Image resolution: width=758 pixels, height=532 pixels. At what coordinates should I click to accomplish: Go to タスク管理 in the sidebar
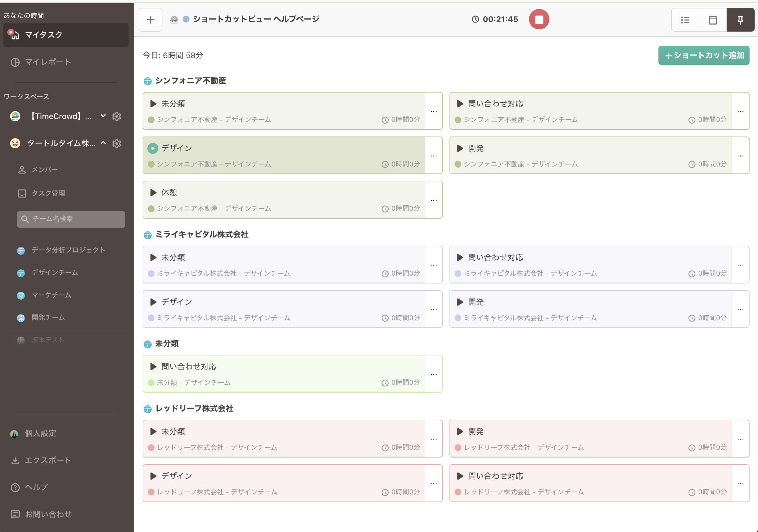(x=48, y=193)
